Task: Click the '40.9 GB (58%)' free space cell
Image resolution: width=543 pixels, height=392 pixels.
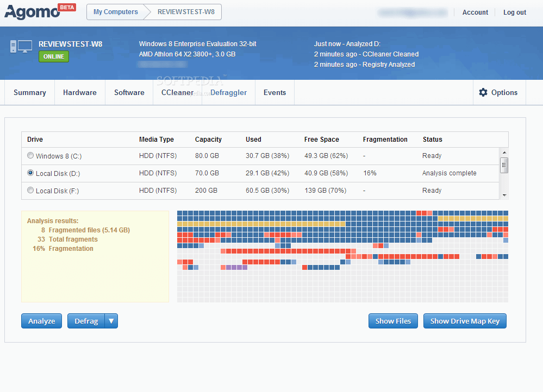Action: (x=326, y=173)
